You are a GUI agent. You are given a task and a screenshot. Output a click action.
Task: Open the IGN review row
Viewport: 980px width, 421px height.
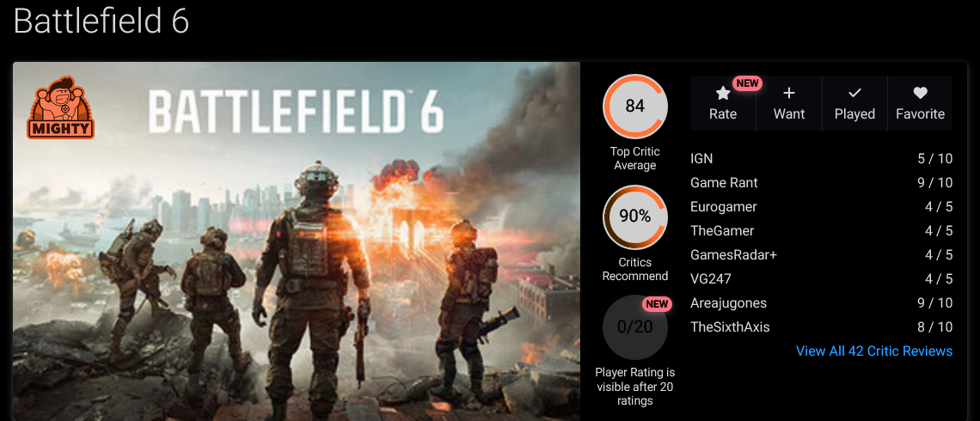821,159
